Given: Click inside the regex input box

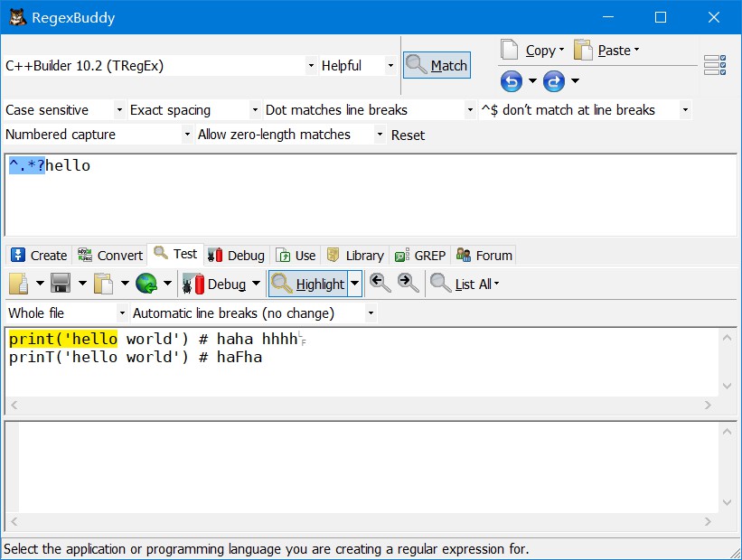Looking at the screenshot, I should tap(371, 195).
